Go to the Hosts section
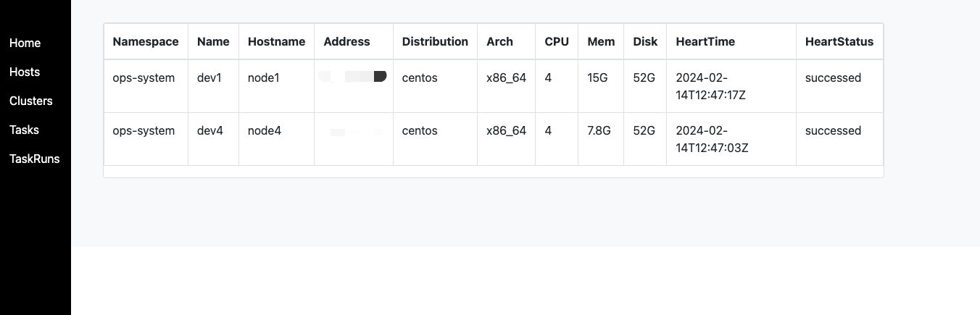Image resolution: width=980 pixels, height=315 pixels. pos(25,72)
